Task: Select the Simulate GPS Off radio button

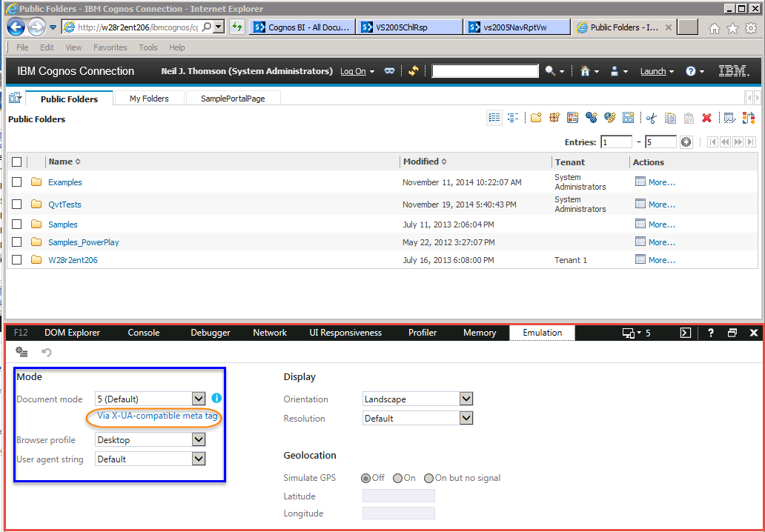Action: 365,478
